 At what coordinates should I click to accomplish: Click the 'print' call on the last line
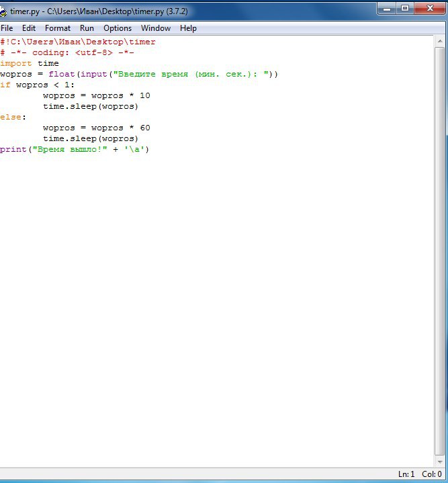coord(13,150)
